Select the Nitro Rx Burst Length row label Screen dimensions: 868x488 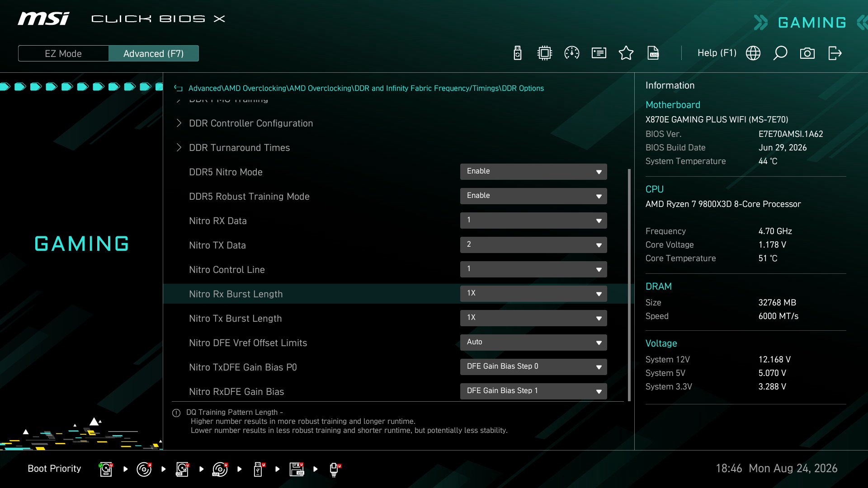tap(236, 294)
